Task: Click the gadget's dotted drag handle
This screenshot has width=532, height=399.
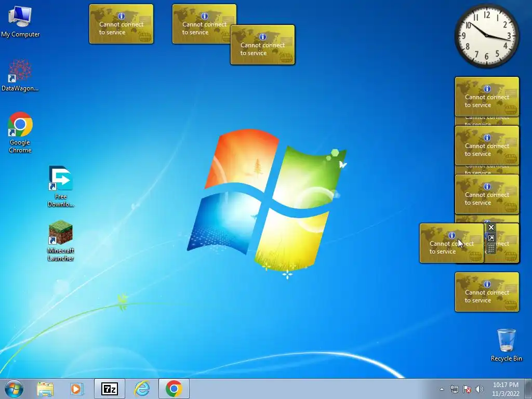Action: (491, 249)
